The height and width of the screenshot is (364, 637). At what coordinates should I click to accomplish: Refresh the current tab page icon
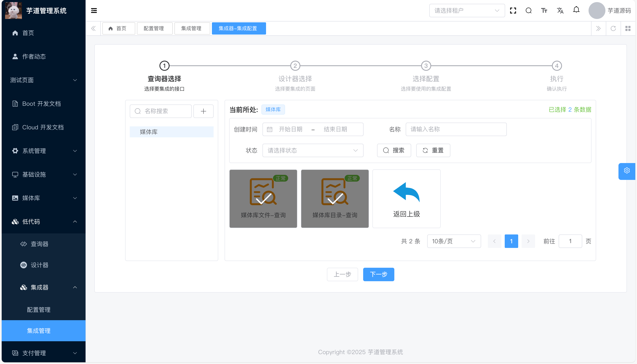tap(613, 28)
